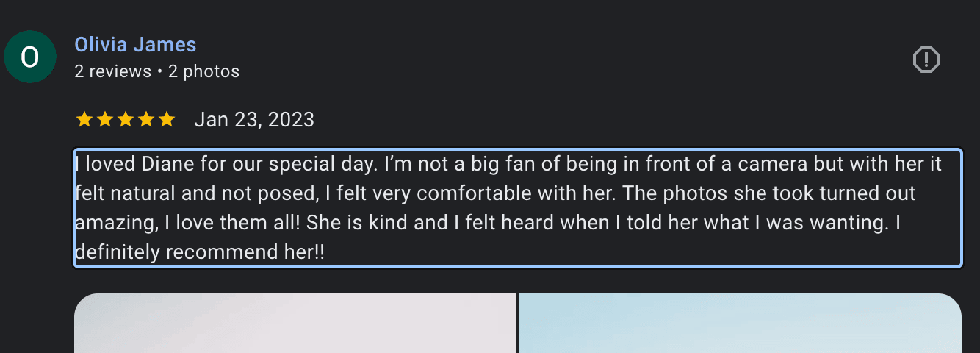Viewport: 980px width, 353px height.
Task: Select the fifth rating star
Action: click(167, 120)
